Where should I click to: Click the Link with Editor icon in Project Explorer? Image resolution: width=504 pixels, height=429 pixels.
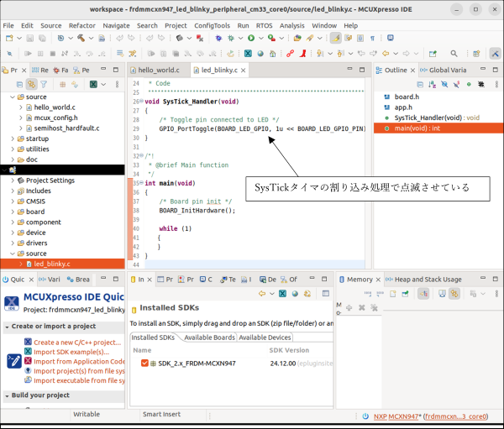(31, 85)
